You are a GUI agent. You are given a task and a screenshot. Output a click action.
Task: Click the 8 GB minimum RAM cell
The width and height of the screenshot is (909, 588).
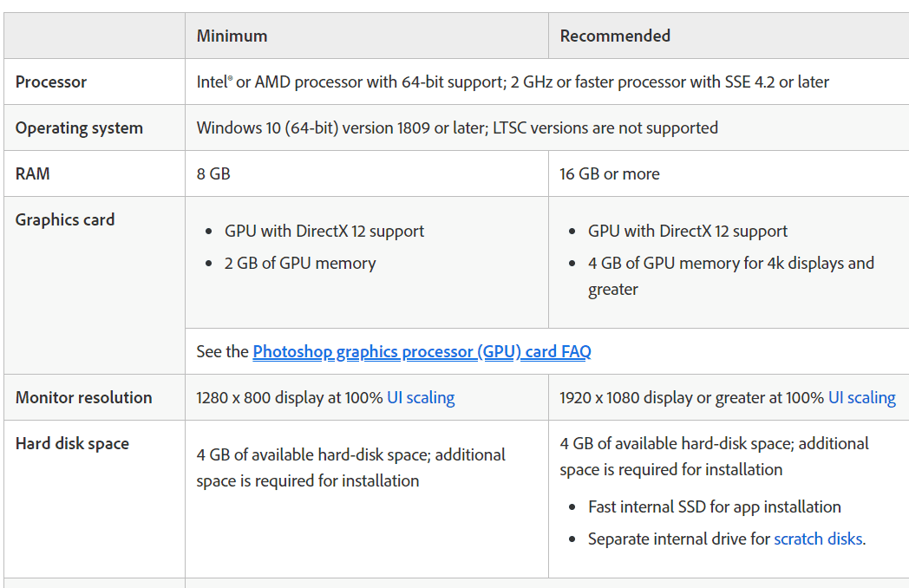[x=213, y=173]
